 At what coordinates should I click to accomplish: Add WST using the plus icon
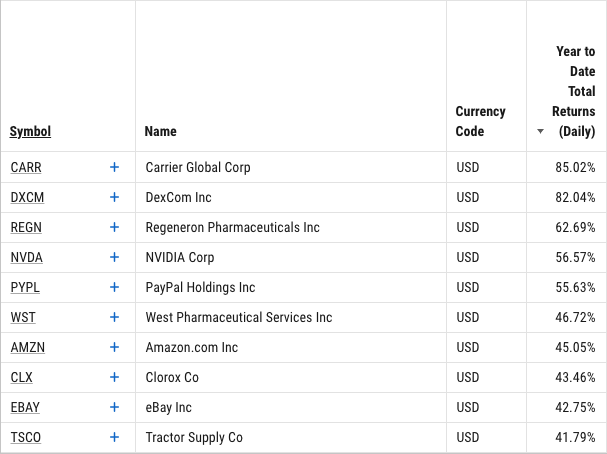tap(114, 317)
